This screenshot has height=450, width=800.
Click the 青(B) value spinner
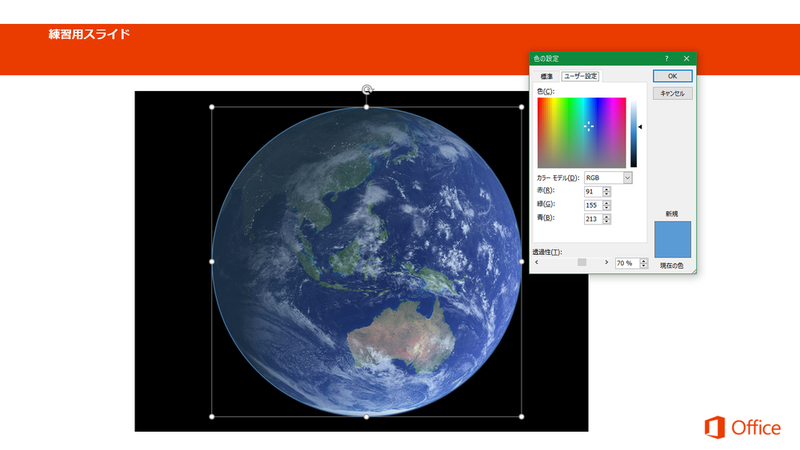pyautogui.click(x=606, y=219)
